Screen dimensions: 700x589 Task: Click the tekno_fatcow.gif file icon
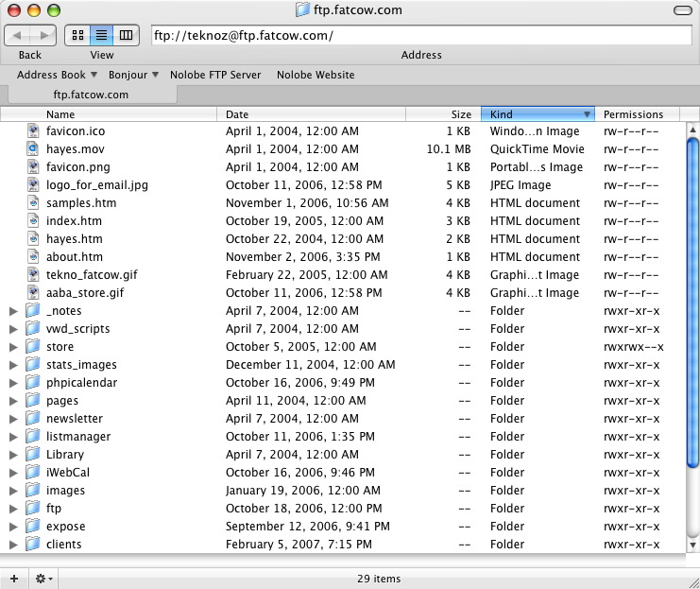pos(33,274)
